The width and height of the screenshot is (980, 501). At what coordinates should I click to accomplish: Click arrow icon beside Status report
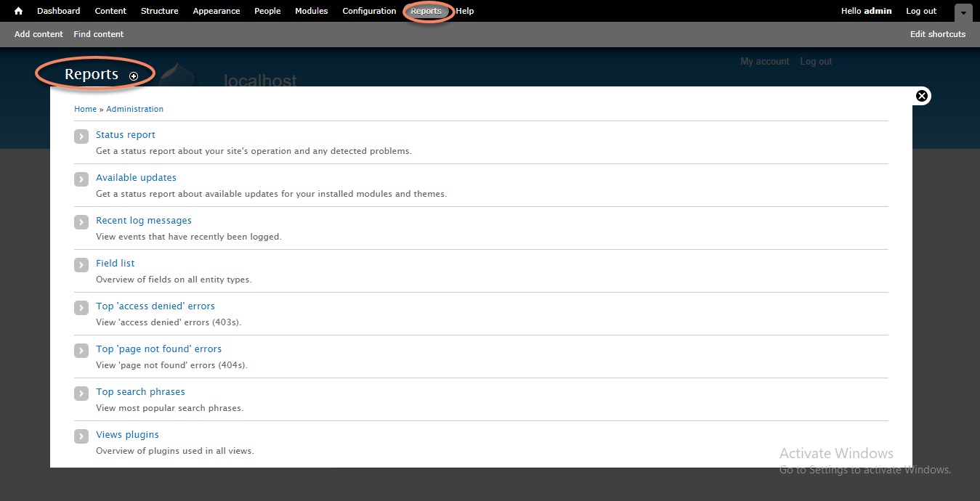pyautogui.click(x=81, y=137)
